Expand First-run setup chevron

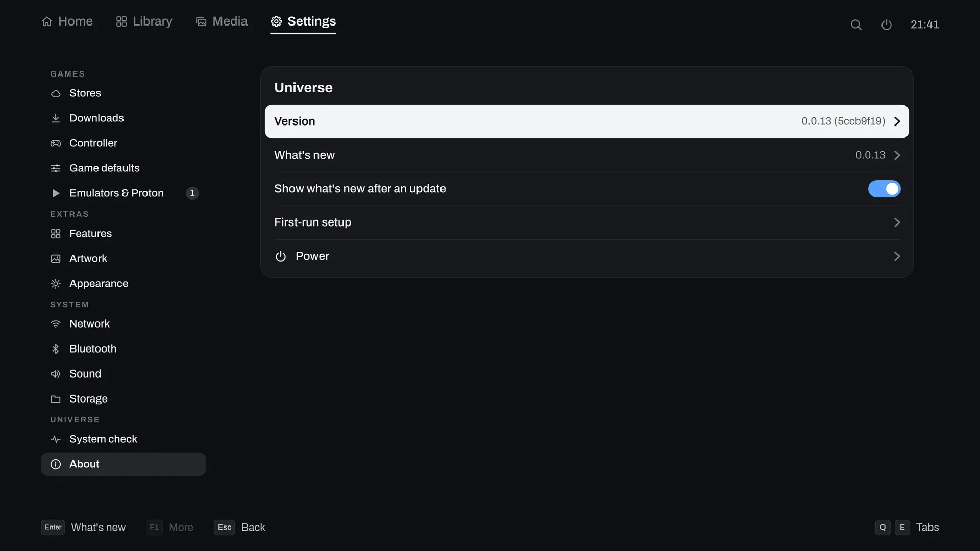click(x=897, y=222)
